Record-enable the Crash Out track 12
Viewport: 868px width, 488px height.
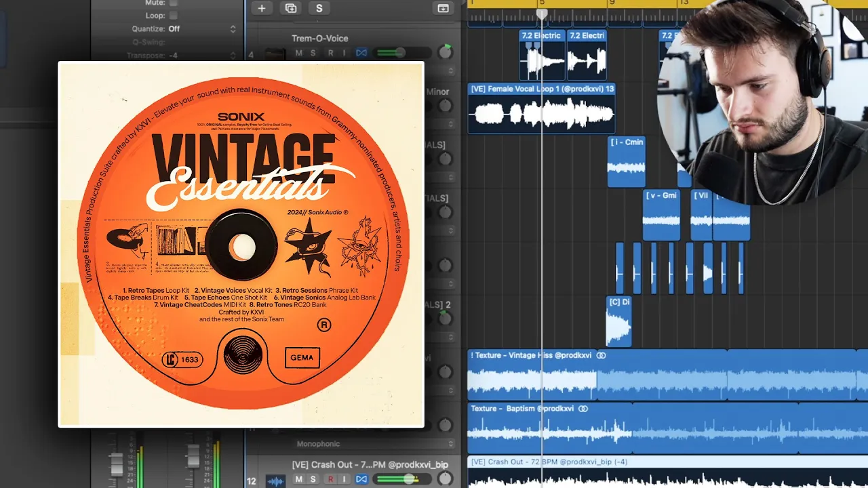(330, 479)
